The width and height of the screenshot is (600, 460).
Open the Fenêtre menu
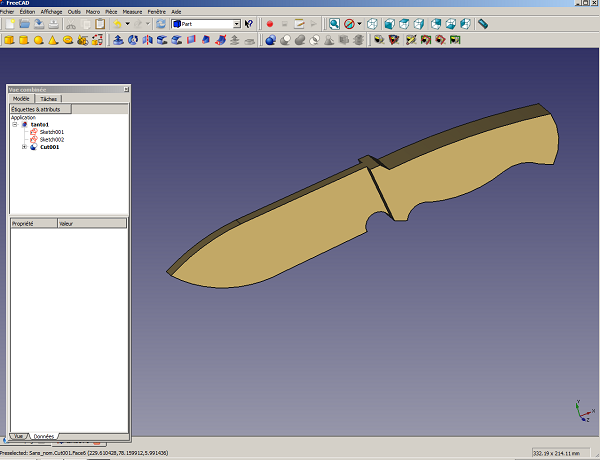pos(157,12)
